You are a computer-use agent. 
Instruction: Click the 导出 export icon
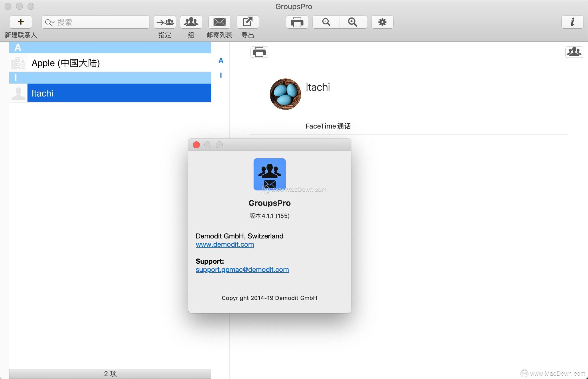[248, 22]
